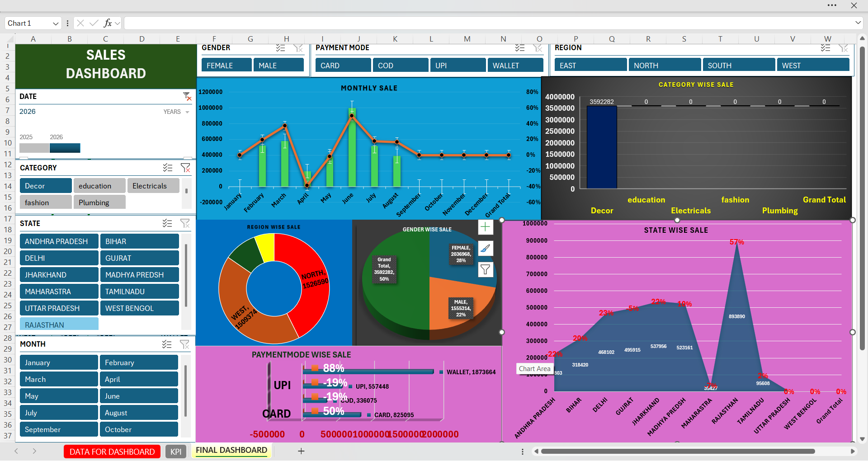Viewport: 868px width, 461px height.
Task: Toggle the NORTH region slicer item
Action: 665,65
